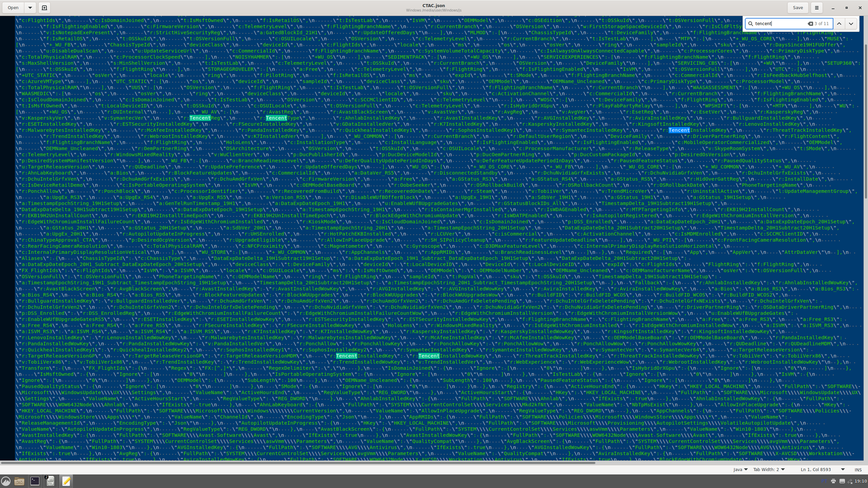
Task: Click the 3 of 11 match counter
Action: (x=822, y=23)
